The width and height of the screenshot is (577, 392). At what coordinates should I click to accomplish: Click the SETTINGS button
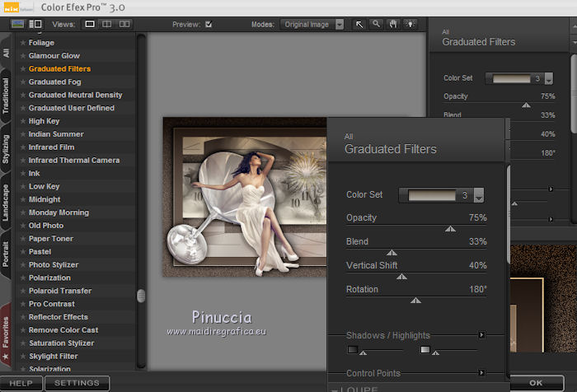(77, 383)
